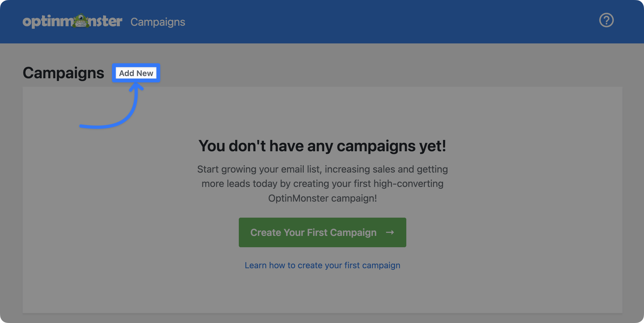Click the green monster mascot in logo
This screenshot has height=323, width=644.
[81, 21]
